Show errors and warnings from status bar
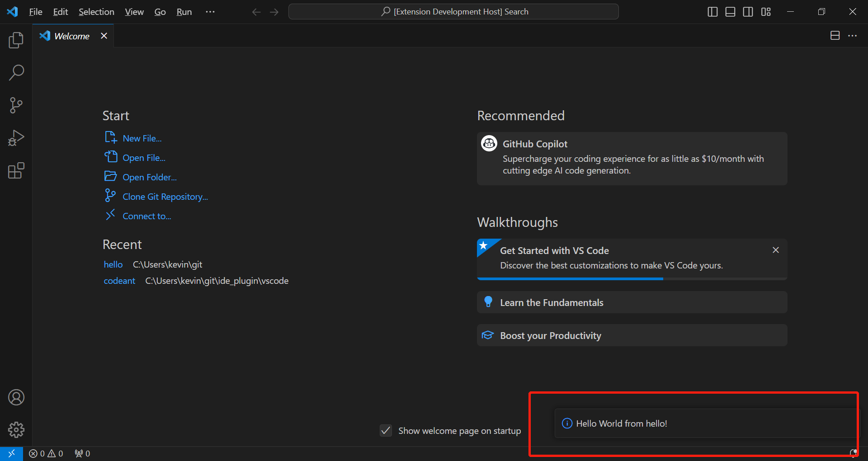The image size is (868, 461). [x=46, y=453]
